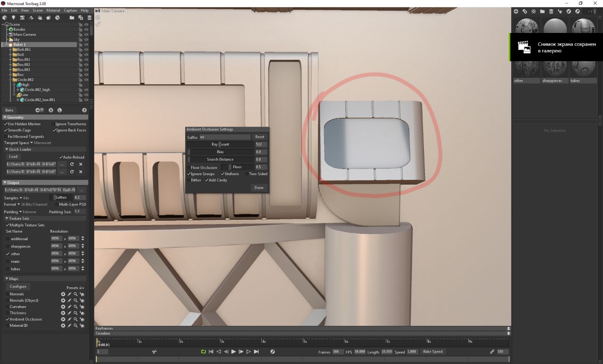Open Ambient Occlusion map gear settings

63,319
